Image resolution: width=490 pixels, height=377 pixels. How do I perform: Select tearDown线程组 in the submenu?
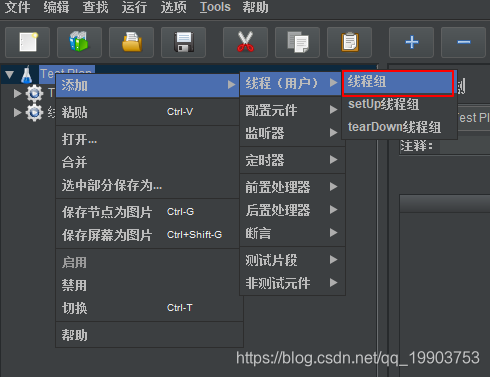coord(399,127)
